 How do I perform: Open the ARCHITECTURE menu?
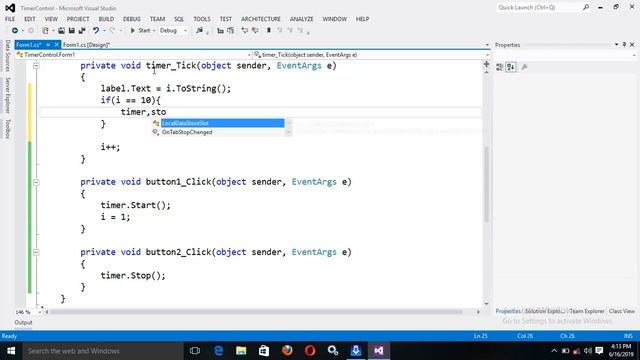click(261, 19)
